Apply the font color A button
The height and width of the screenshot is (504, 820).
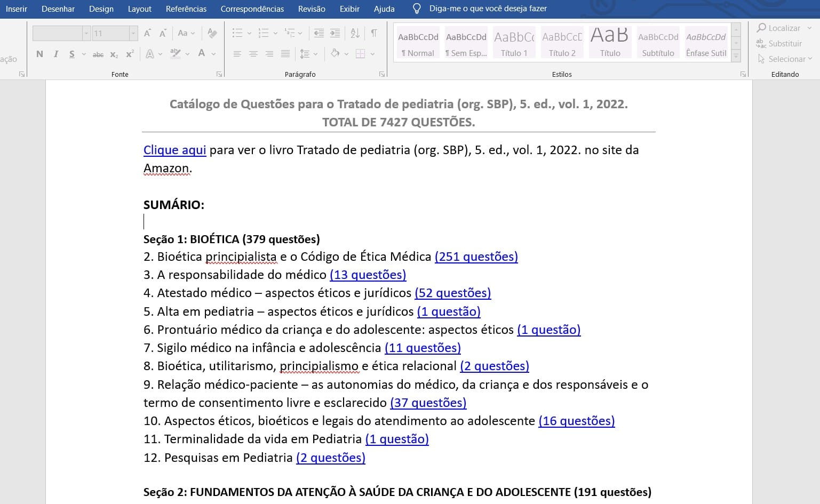pos(202,53)
